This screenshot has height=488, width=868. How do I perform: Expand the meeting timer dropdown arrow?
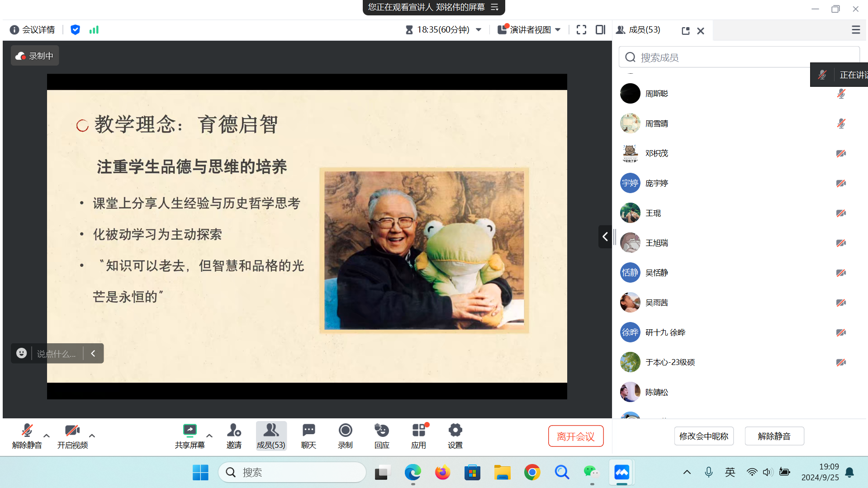[479, 30]
